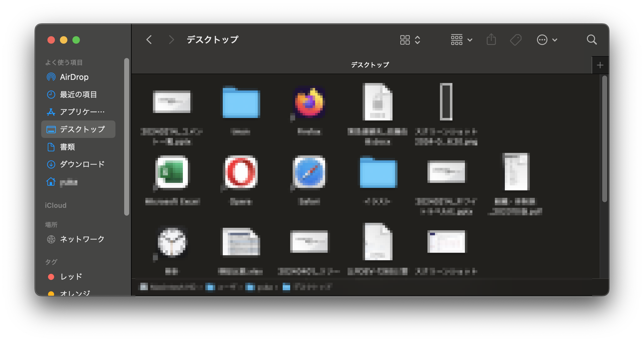Screen dimensions: 644x342
Task: Select the pptx thumbnail in the first row
Action: point(172,102)
